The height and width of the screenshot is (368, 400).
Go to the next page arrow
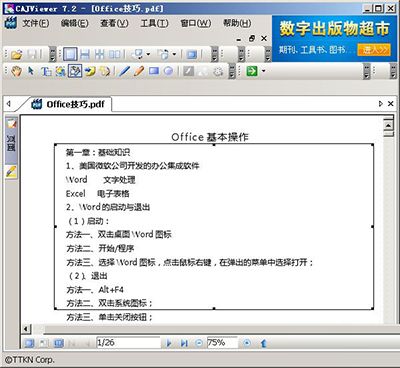pyautogui.click(x=169, y=343)
